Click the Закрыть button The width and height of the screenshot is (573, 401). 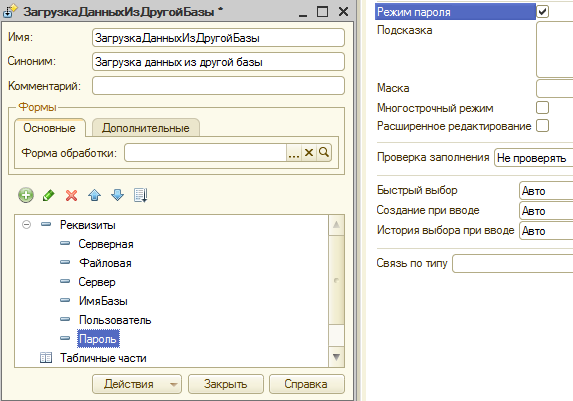pos(225,384)
